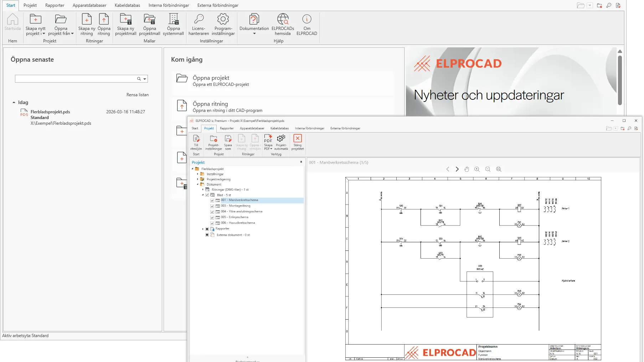
Task: Select Flerbladsprojekt.pds in recent list
Action: coord(50,112)
